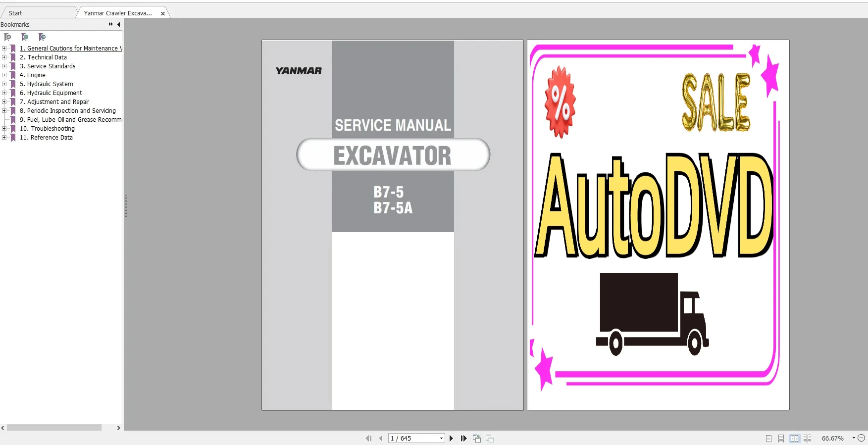Click the next view icon

point(490,438)
